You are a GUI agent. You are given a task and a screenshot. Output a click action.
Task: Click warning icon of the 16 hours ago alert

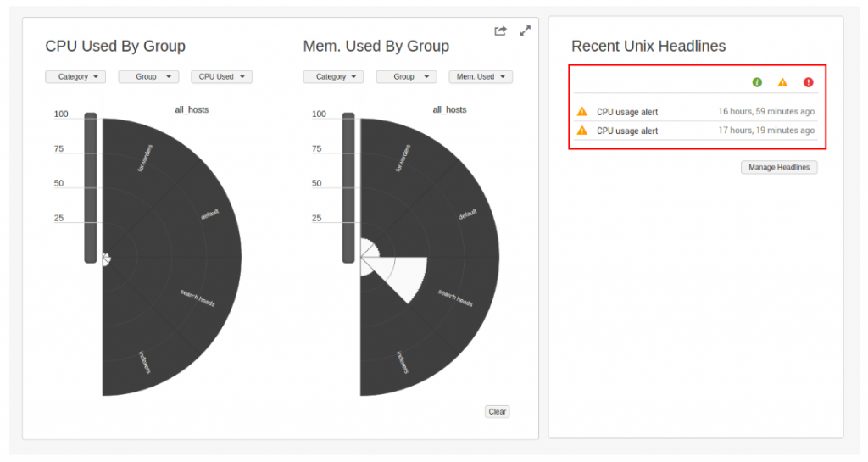[582, 112]
